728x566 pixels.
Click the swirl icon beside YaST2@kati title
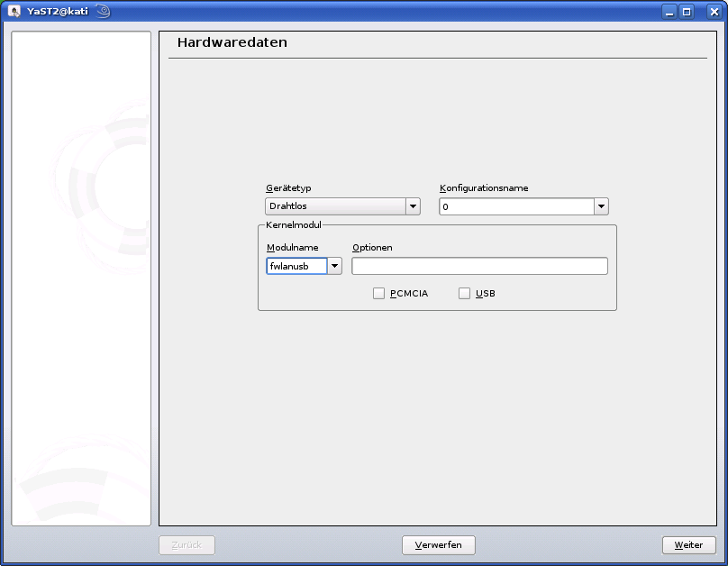pyautogui.click(x=103, y=11)
